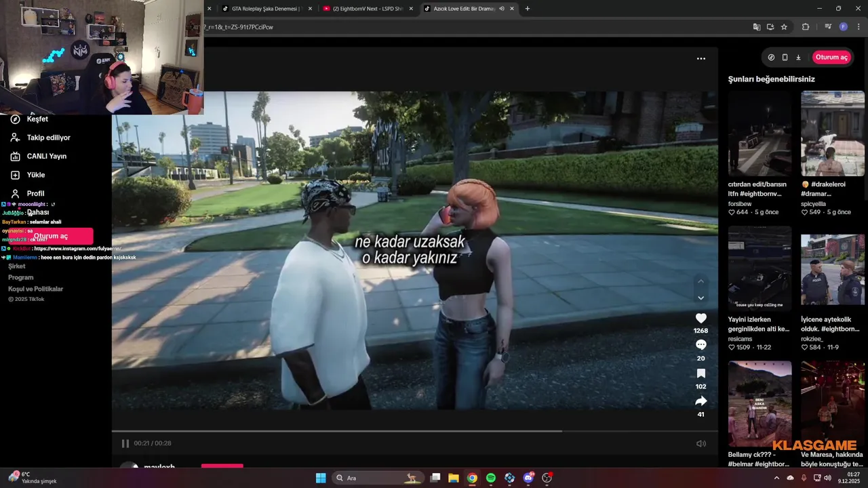
Task: Open the comments bubble showing 20
Action: tap(701, 345)
